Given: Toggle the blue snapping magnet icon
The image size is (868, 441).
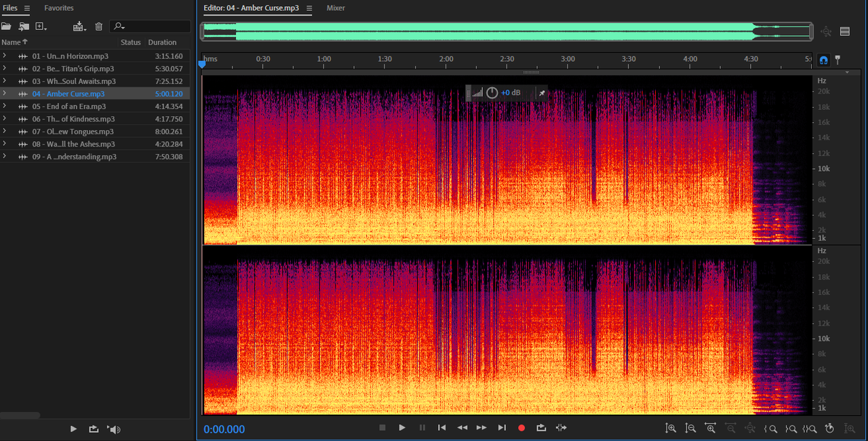Looking at the screenshot, I should pos(824,60).
